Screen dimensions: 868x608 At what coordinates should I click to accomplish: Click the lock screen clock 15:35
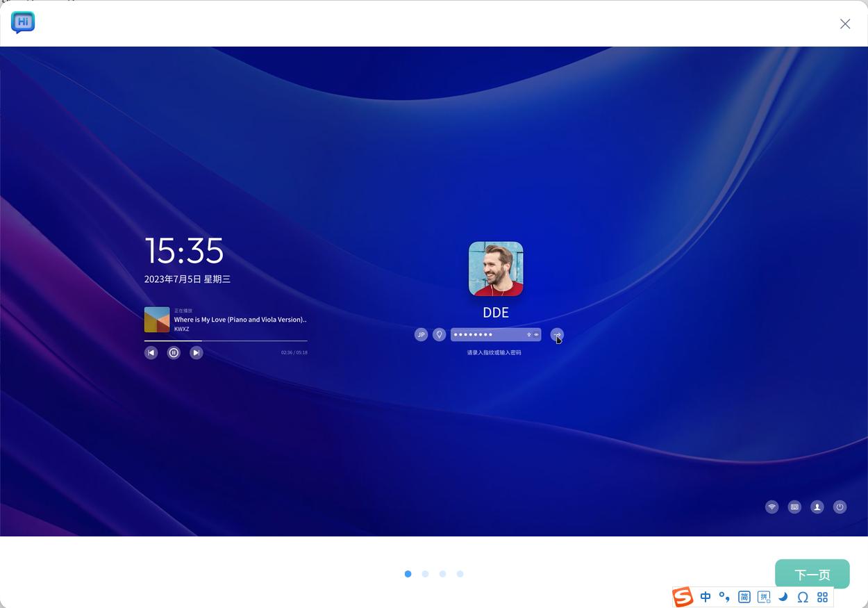pyautogui.click(x=184, y=251)
